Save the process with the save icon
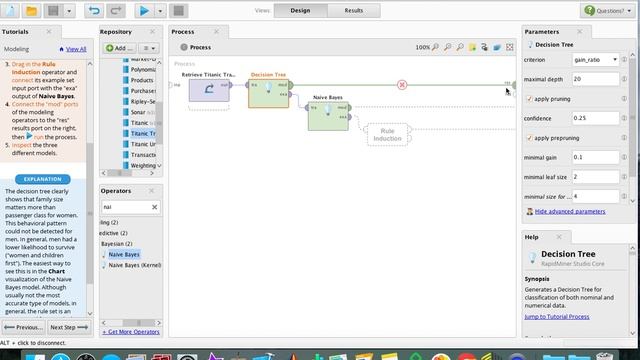Viewport: 640px width, 360px height. pyautogui.click(x=53, y=11)
